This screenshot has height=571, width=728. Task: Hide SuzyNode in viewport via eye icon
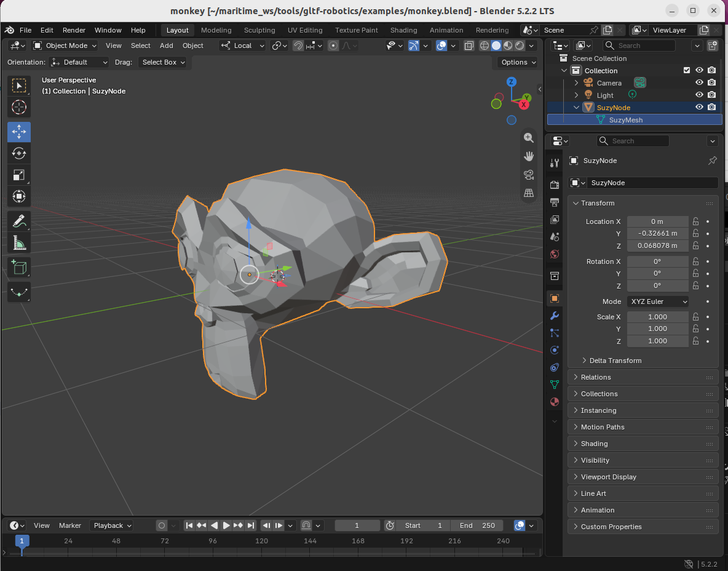[699, 107]
